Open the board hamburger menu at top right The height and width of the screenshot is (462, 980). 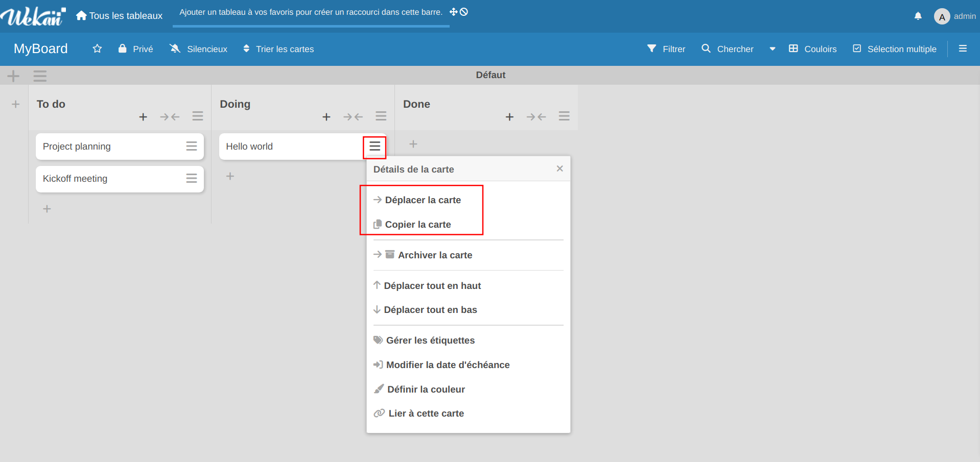click(x=963, y=49)
